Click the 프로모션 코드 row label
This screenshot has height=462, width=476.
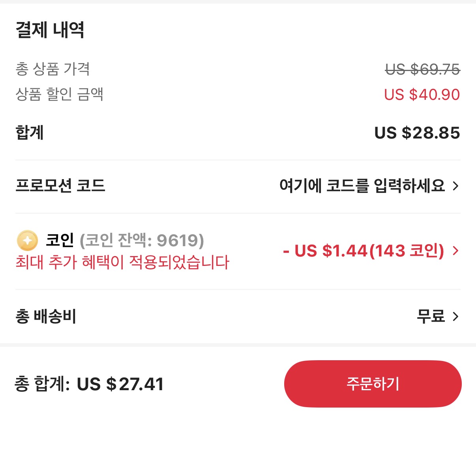click(60, 185)
